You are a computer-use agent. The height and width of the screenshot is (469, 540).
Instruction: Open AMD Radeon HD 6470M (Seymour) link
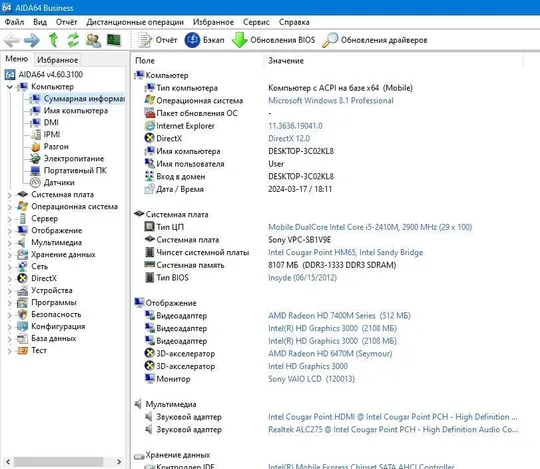click(x=330, y=354)
